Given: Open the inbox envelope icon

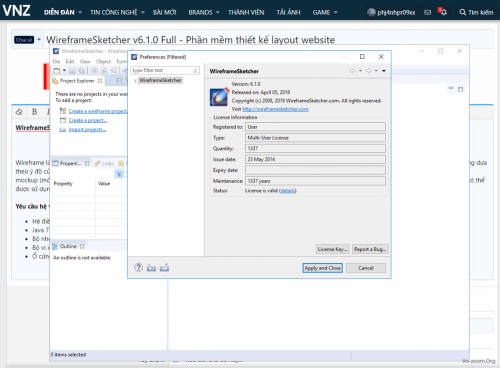Looking at the screenshot, I should [x=427, y=12].
